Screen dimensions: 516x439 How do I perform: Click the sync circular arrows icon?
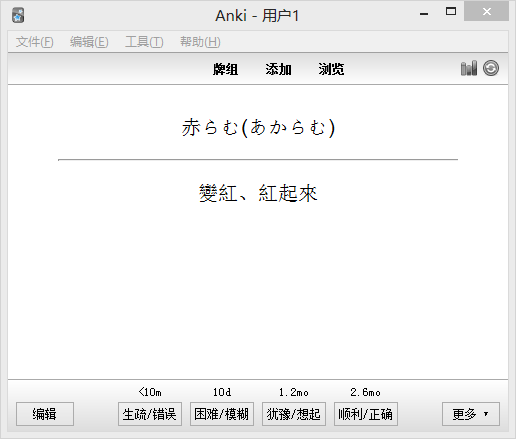point(491,68)
